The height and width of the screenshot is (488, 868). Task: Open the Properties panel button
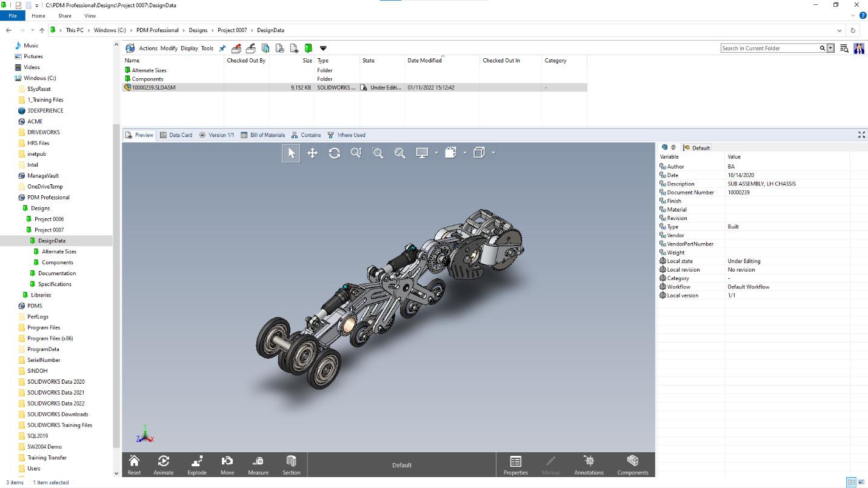tap(515, 465)
